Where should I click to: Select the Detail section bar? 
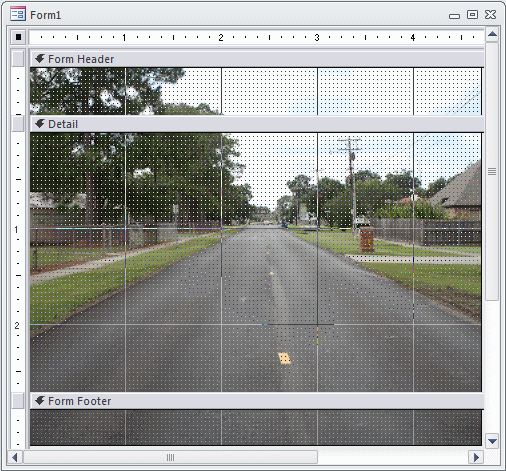click(257, 124)
